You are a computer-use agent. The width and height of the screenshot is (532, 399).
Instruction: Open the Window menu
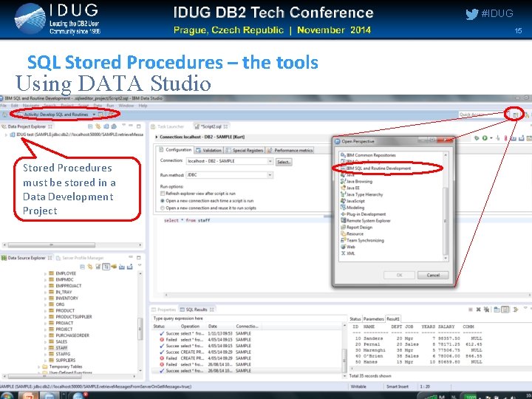(126, 106)
